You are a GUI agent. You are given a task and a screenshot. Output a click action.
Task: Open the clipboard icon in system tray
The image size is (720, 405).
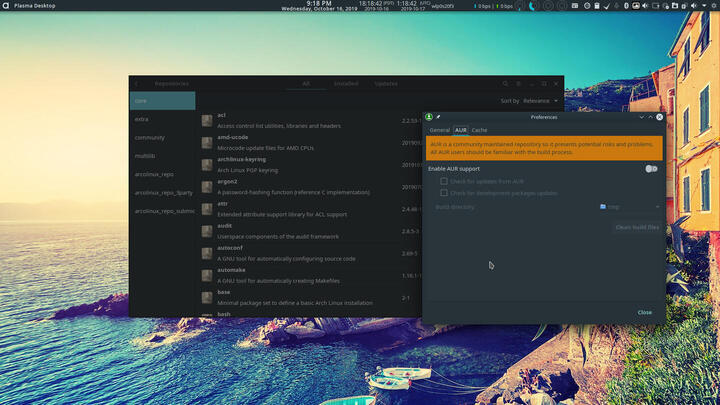[596, 6]
